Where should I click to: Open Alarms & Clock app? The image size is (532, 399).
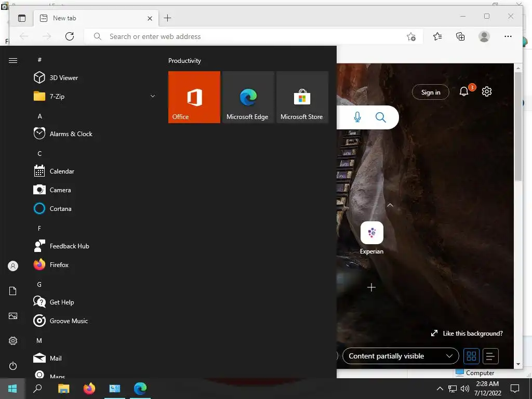coord(95,134)
